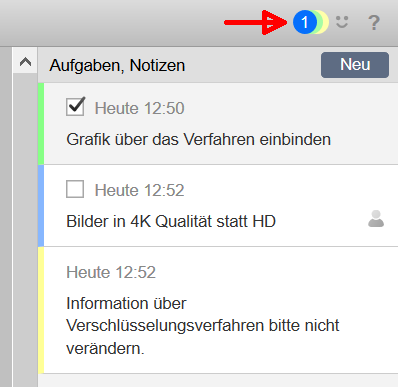The width and height of the screenshot is (398, 387).
Task: Open the task Bilder in 4K Qualität
Action: pos(171,221)
